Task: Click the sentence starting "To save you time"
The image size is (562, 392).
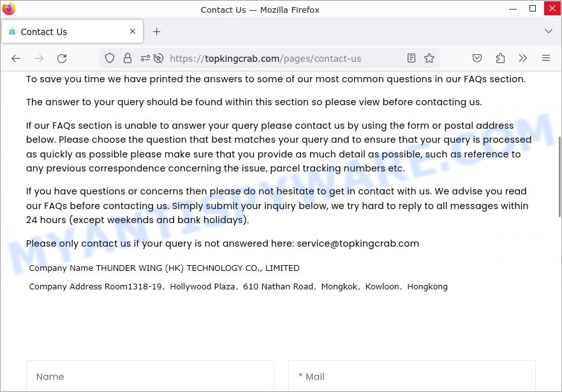Action: point(276,79)
